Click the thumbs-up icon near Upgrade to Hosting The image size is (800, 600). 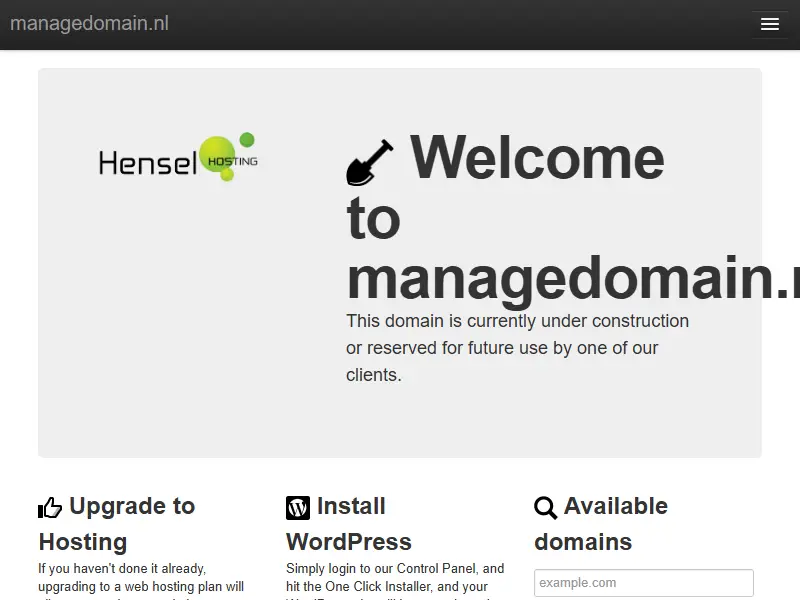click(x=50, y=507)
